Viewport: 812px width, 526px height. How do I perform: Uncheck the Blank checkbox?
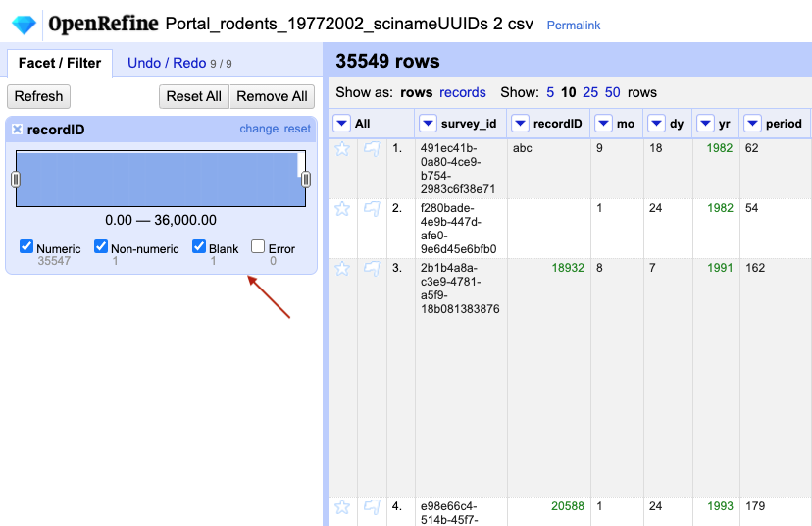tap(199, 246)
